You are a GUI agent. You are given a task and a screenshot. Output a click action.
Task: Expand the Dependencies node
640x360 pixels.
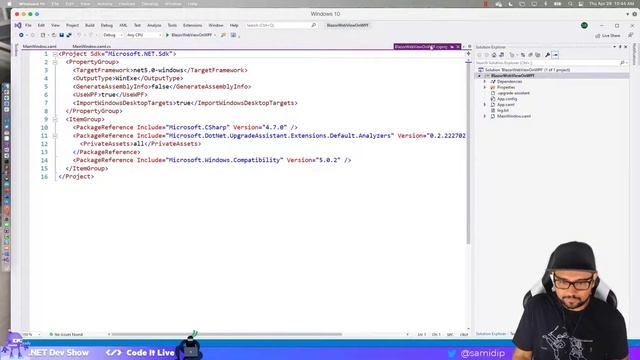coord(485,82)
